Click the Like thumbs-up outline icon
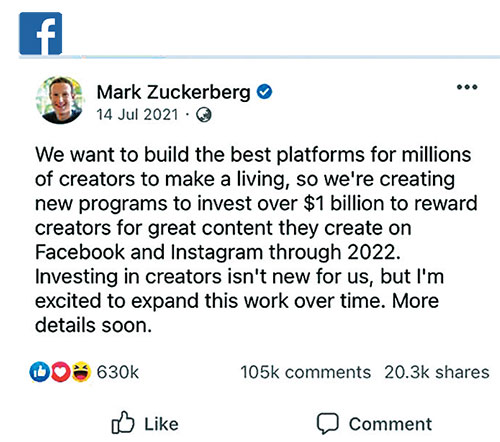 (x=123, y=422)
